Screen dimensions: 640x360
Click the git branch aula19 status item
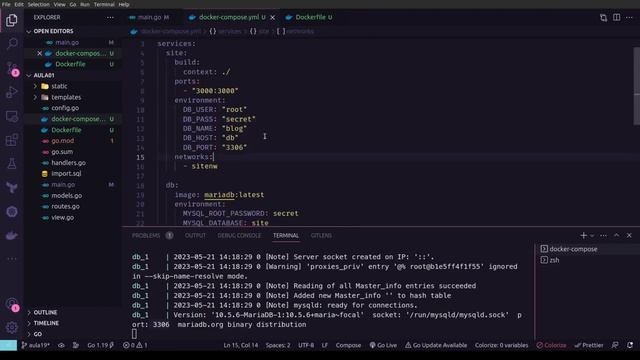tap(35, 345)
